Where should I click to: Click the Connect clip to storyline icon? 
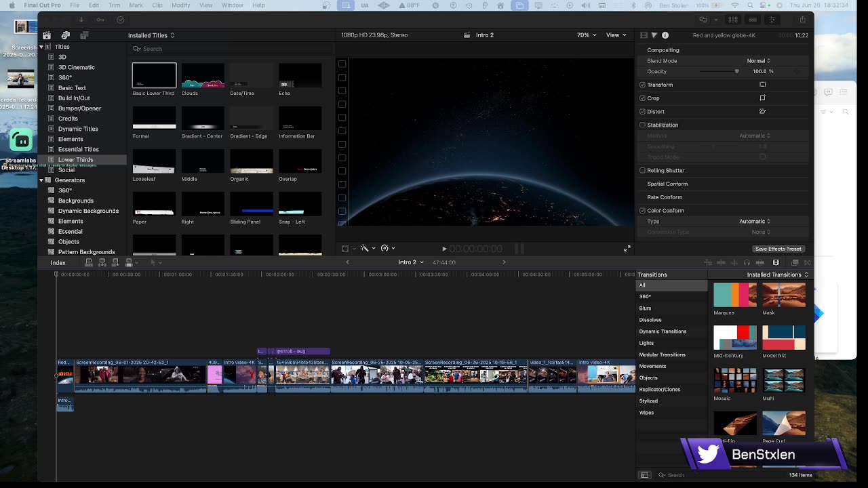[x=89, y=262]
